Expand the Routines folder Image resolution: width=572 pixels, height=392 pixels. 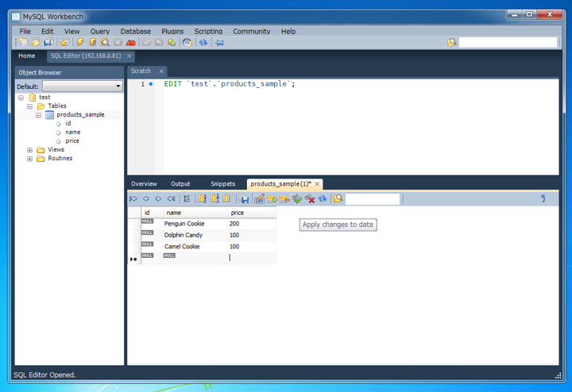click(30, 159)
